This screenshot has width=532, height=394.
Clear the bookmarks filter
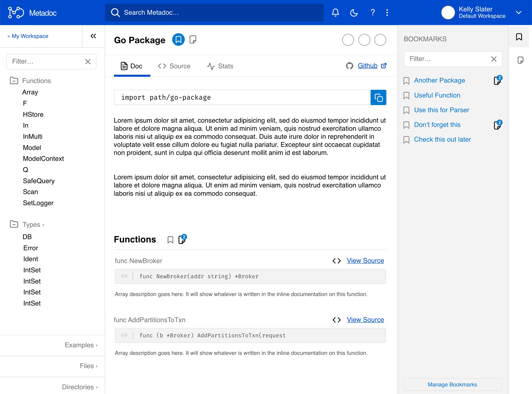pyautogui.click(x=494, y=59)
